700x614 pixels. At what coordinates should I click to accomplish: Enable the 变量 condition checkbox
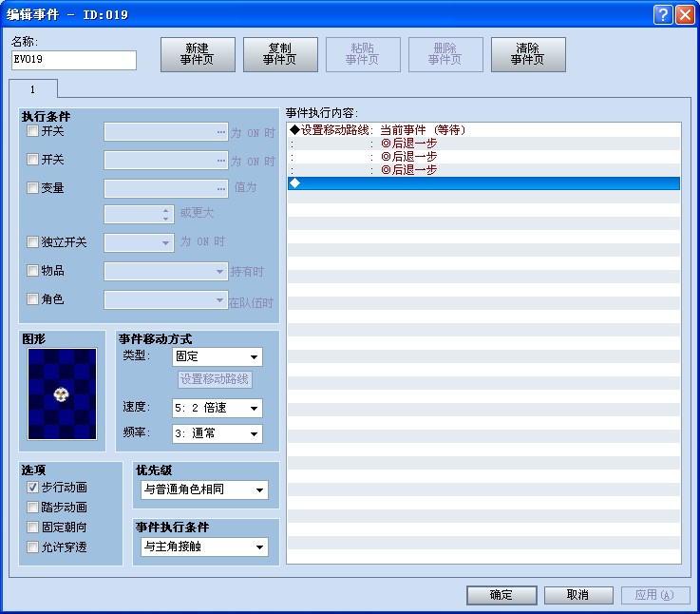[32, 187]
